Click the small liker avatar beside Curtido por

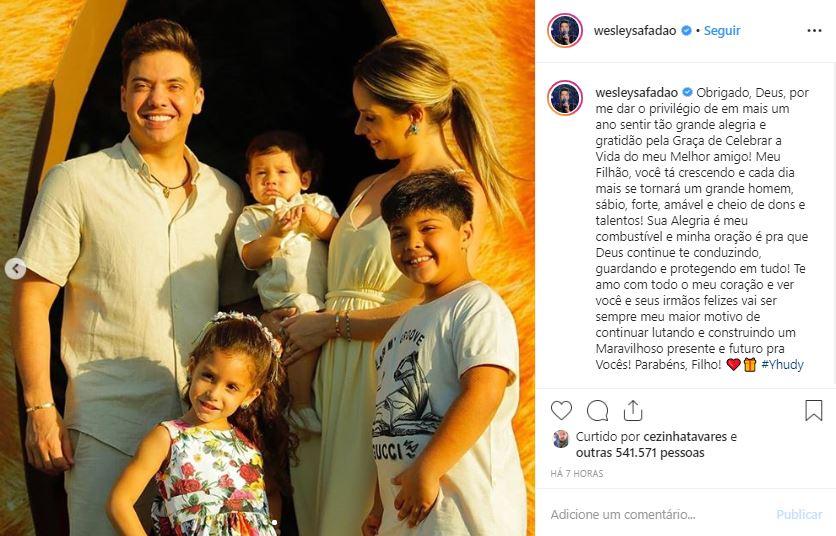coord(560,438)
